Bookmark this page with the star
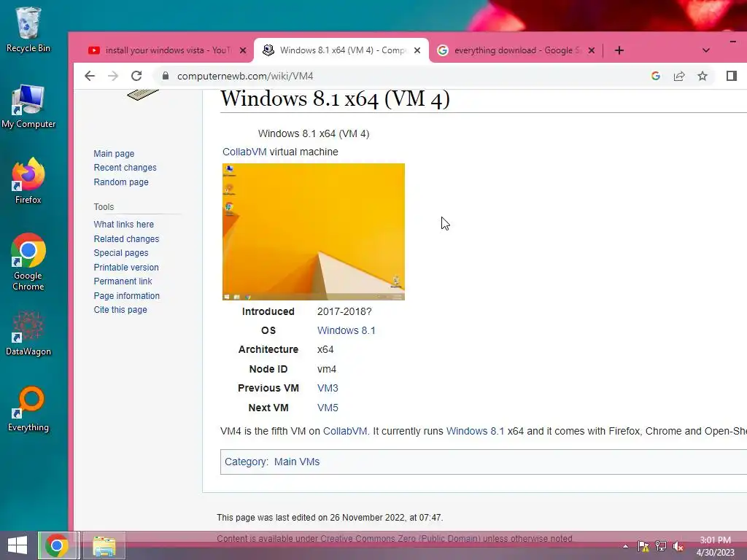This screenshot has height=560, width=747. [703, 76]
